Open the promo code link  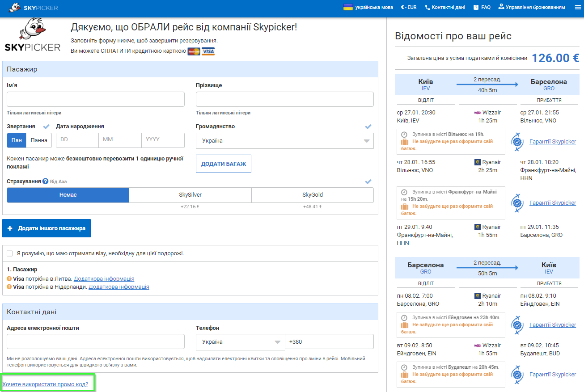click(x=45, y=384)
